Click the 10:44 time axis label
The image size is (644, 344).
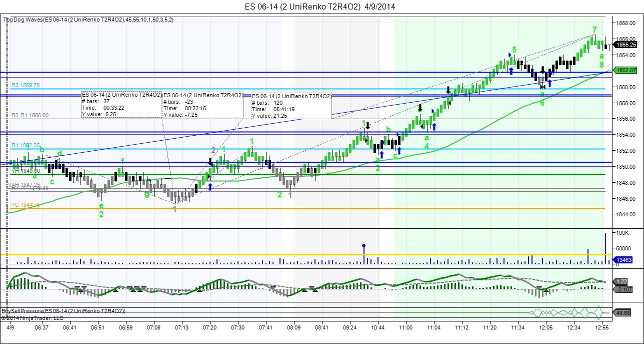point(378,327)
